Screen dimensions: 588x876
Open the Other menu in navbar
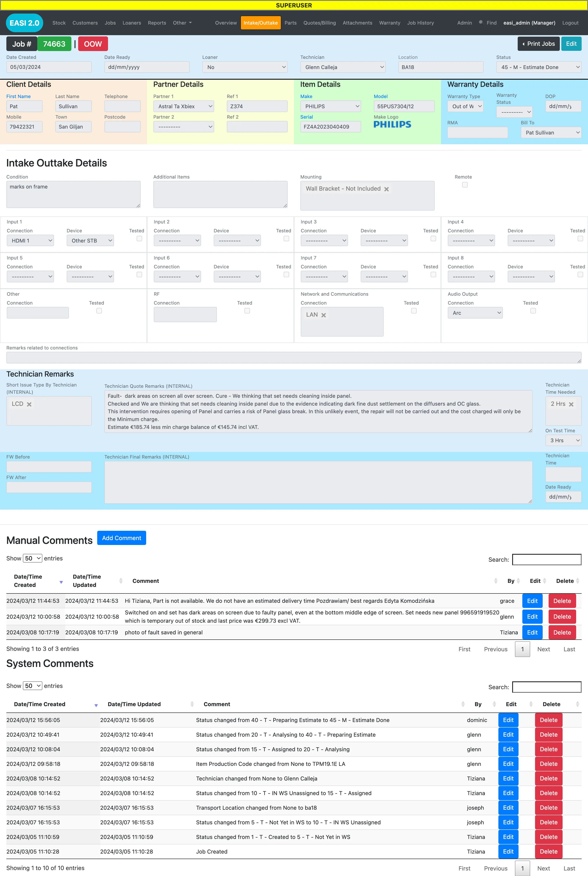pos(182,23)
